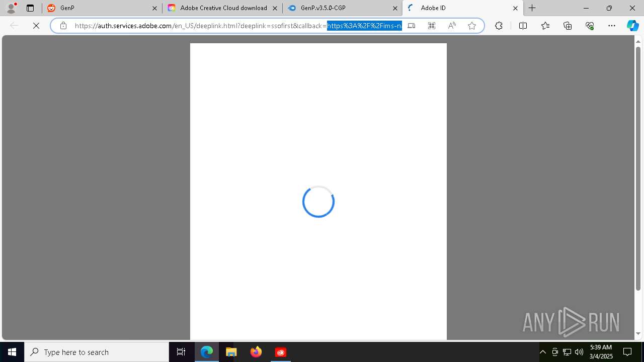Add this page to favorites

[x=472, y=26]
